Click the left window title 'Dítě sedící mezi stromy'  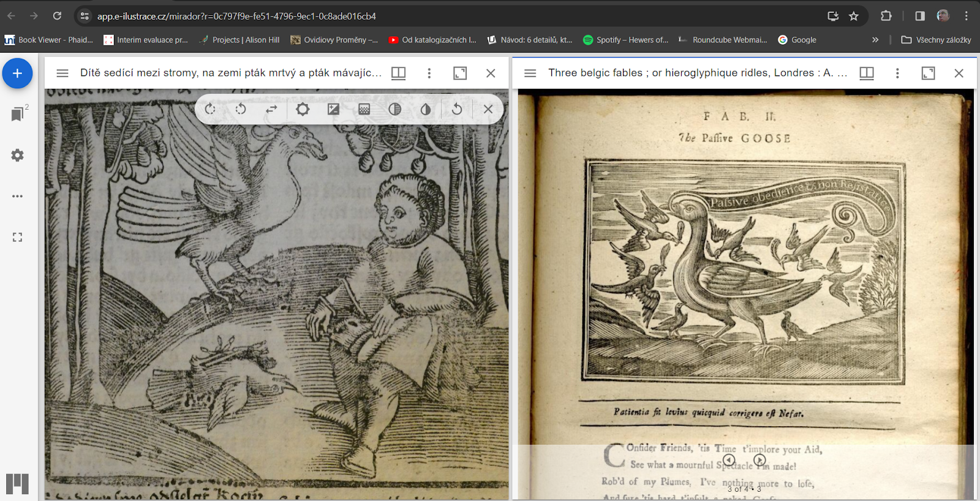tap(231, 73)
